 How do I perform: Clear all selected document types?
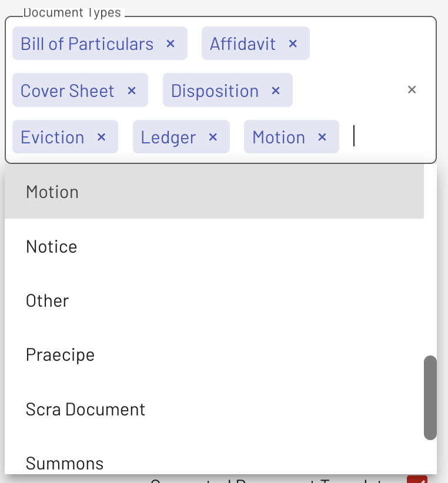click(412, 90)
